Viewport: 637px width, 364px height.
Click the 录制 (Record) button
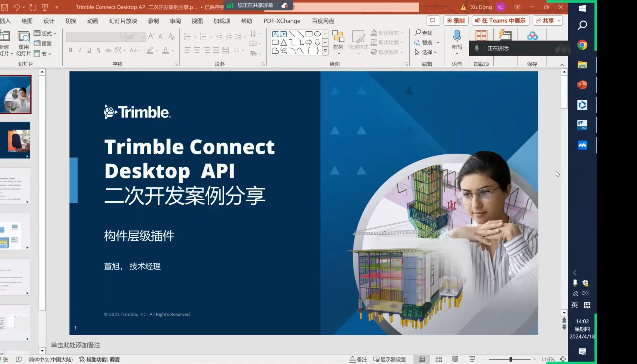click(x=456, y=21)
